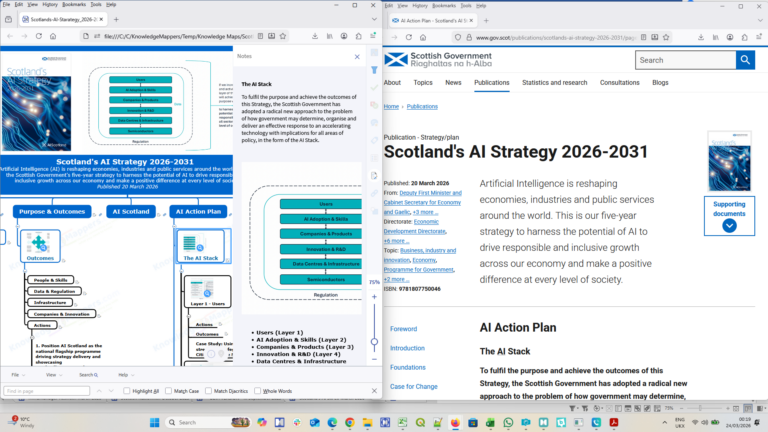Screen dimensions: 768x432
Task: Open the map's File dropdown
Action: [x=18, y=375]
